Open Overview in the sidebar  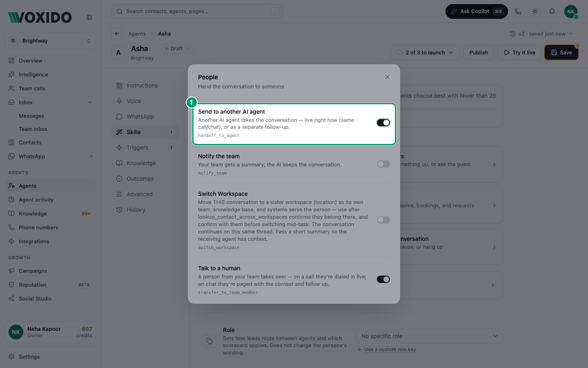pyautogui.click(x=51, y=61)
